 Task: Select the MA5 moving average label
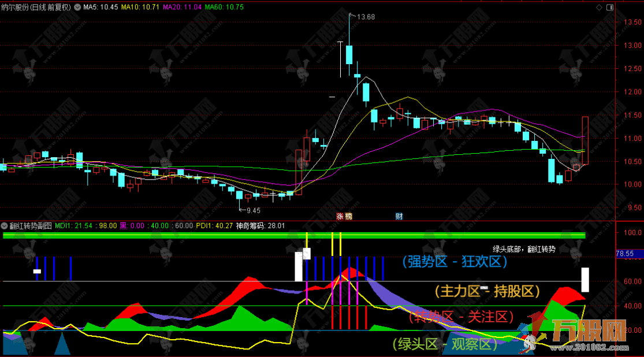tap(100, 8)
